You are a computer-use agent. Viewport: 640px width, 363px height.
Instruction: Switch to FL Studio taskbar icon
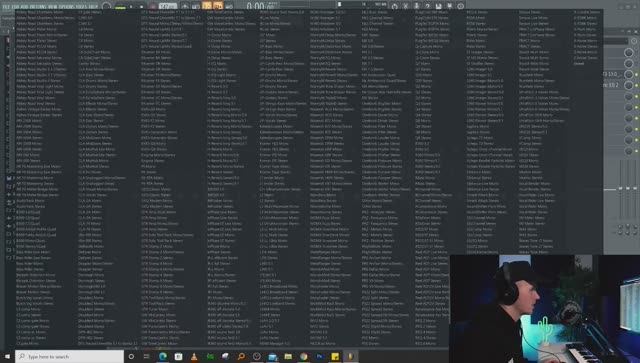(350, 356)
